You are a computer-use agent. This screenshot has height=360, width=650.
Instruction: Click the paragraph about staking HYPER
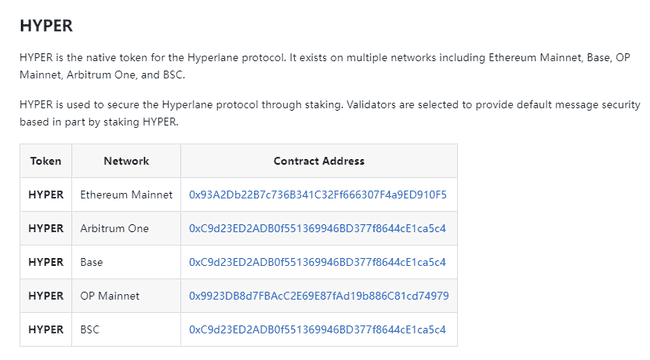click(x=330, y=113)
